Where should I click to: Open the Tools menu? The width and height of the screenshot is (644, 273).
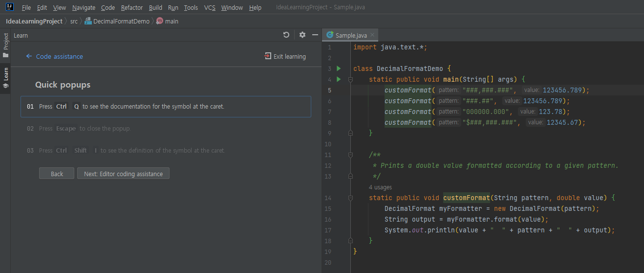[x=191, y=8]
